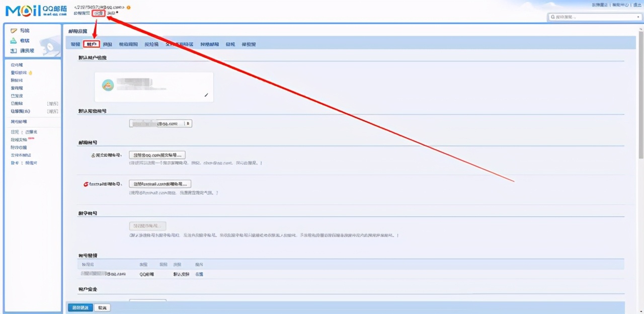The height and width of the screenshot is (314, 644).
Task: Open the Spam (垃圾箱) folder
Action: [21, 111]
